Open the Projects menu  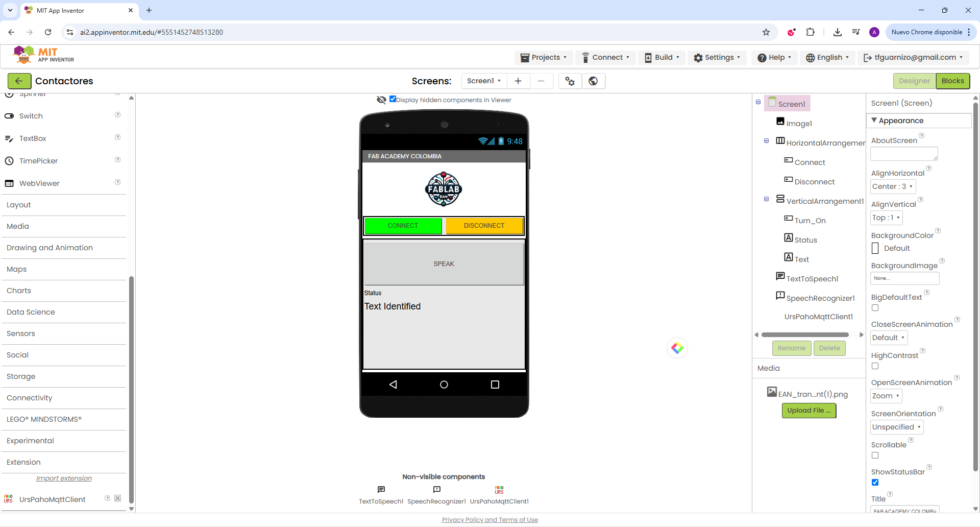coord(543,58)
